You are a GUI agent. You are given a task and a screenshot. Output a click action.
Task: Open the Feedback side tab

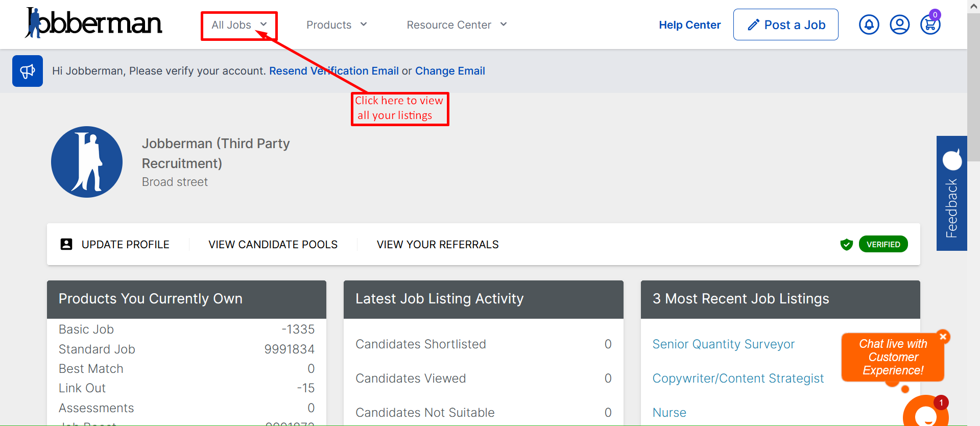click(x=951, y=193)
